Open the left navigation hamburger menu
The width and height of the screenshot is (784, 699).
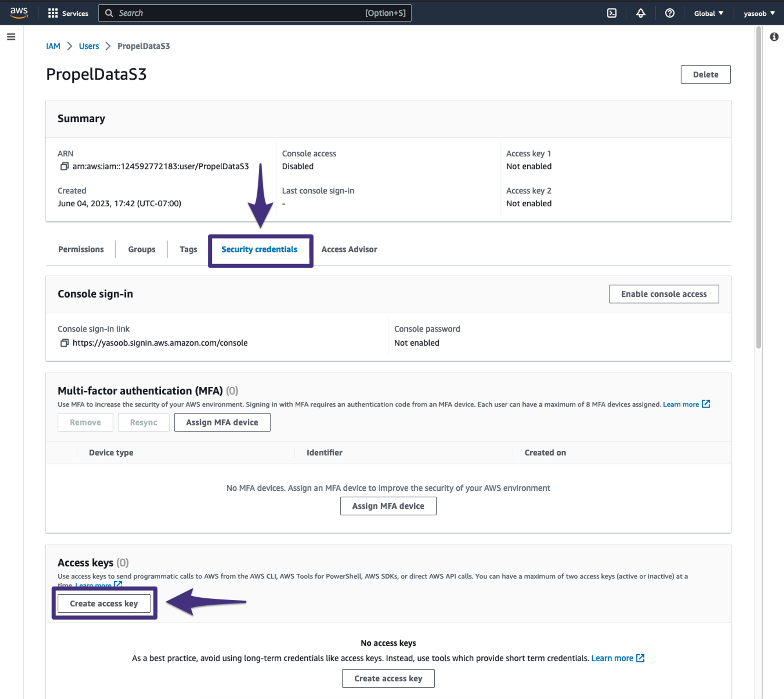coord(11,37)
